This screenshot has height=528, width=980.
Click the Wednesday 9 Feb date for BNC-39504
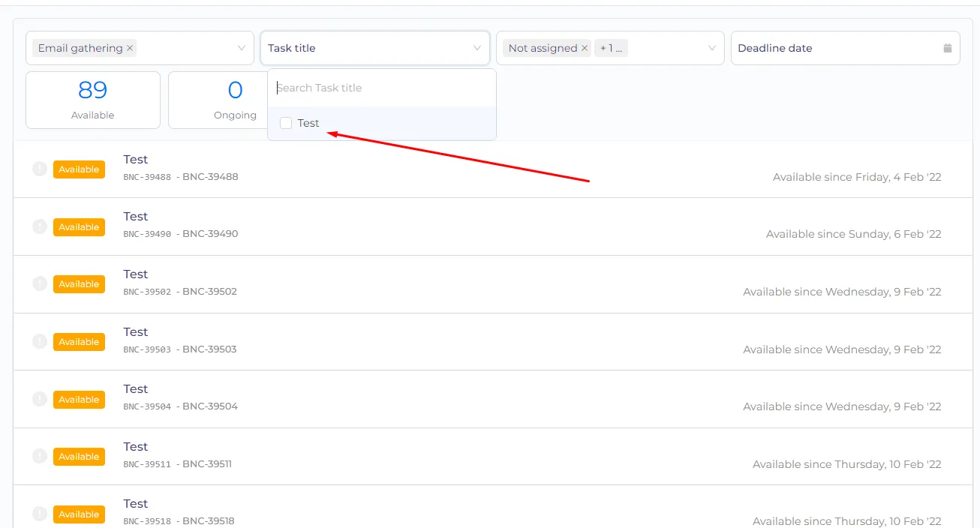point(843,407)
